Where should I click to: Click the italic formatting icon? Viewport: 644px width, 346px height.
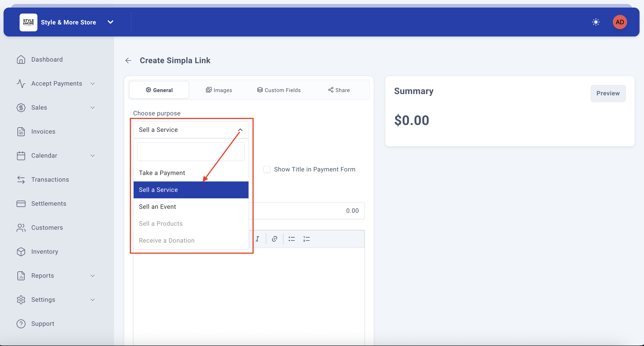pos(257,239)
